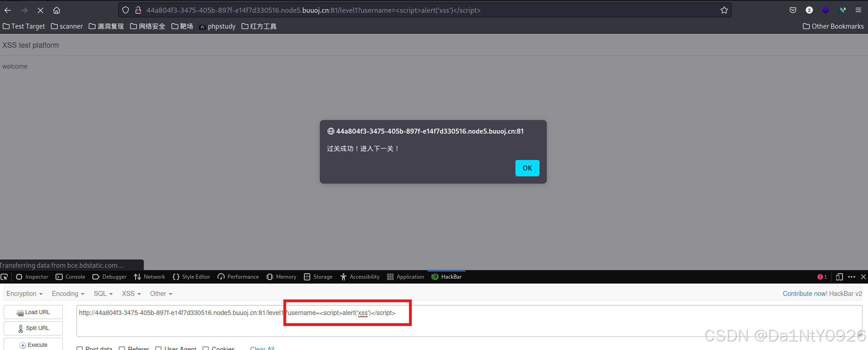Screen dimensions: 868x350
Task: Enable the Post data checkbox
Action: (x=80, y=349)
